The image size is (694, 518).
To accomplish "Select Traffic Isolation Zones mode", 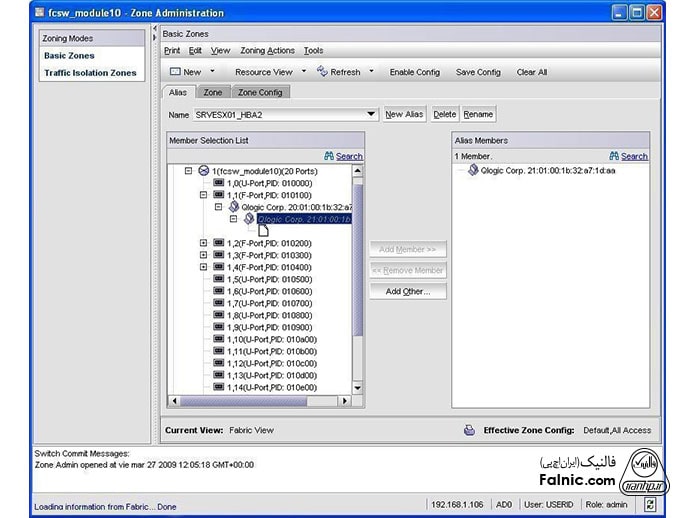I will tap(89, 73).
